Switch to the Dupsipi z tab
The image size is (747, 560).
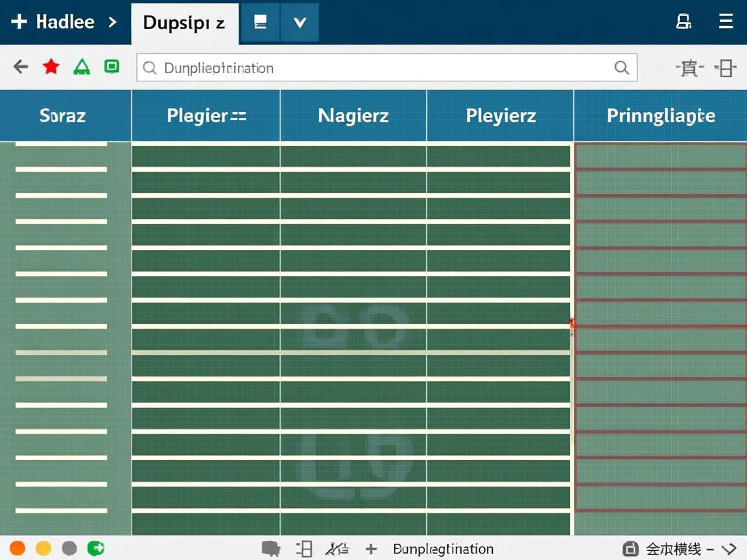184,23
